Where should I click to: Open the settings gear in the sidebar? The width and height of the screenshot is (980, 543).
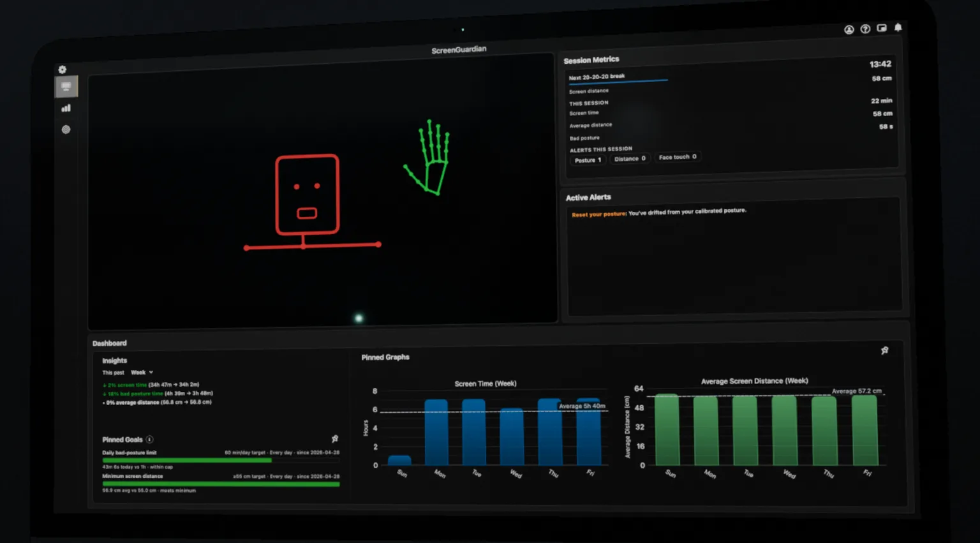pos(62,70)
